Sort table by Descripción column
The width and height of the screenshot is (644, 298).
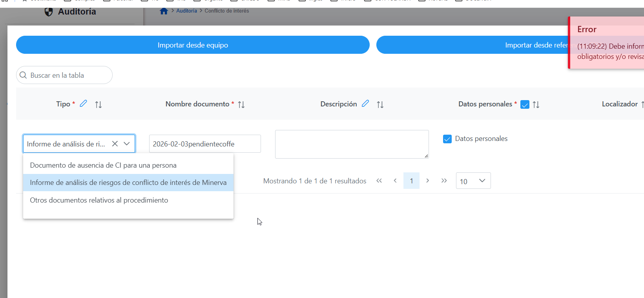380,104
